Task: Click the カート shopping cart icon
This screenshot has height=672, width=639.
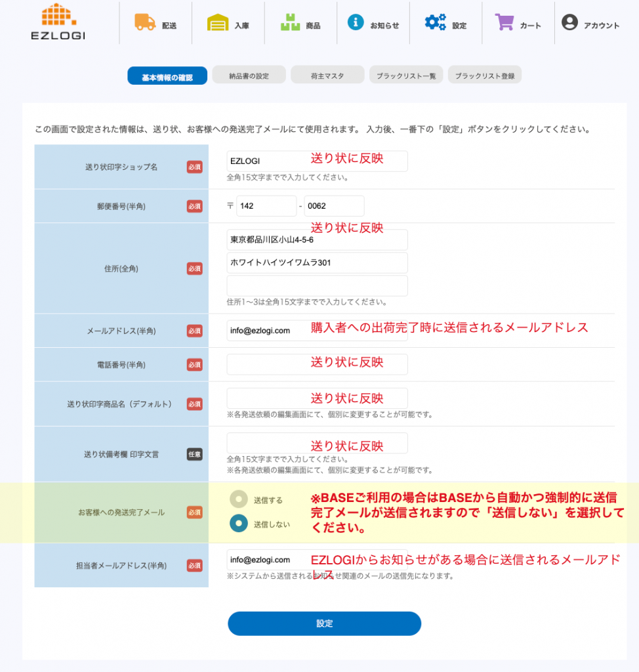Action: [x=505, y=22]
